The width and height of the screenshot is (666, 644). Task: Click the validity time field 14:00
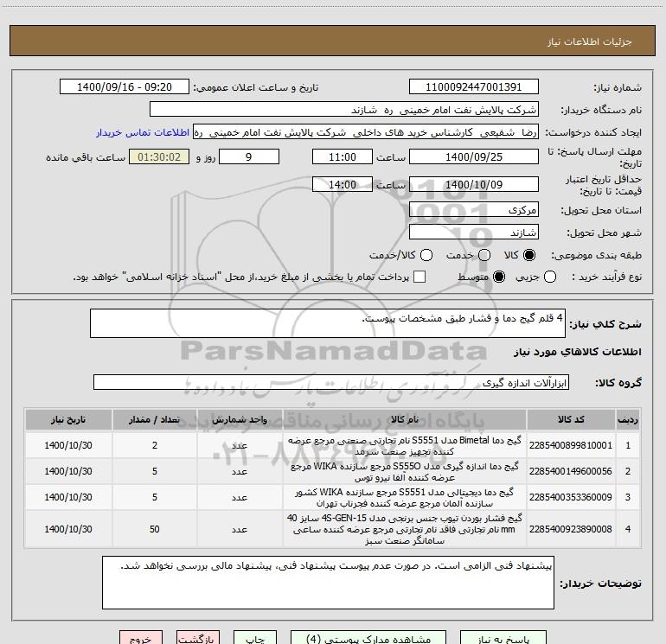click(343, 184)
